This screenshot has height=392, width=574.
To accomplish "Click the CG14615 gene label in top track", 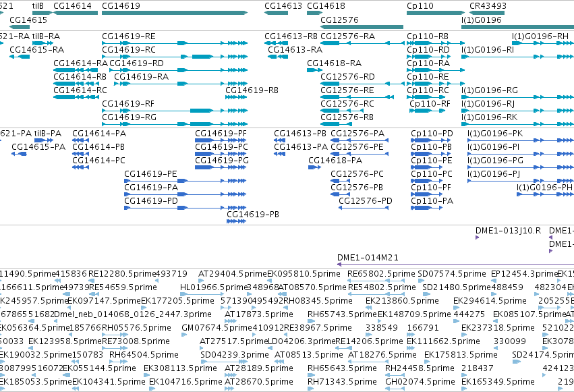I will point(28,20).
